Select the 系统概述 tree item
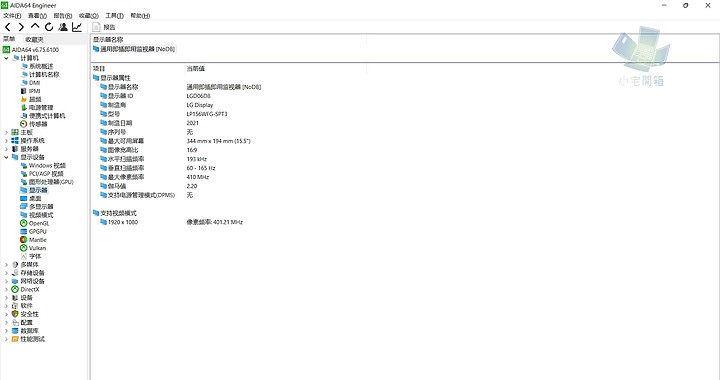 [41, 66]
